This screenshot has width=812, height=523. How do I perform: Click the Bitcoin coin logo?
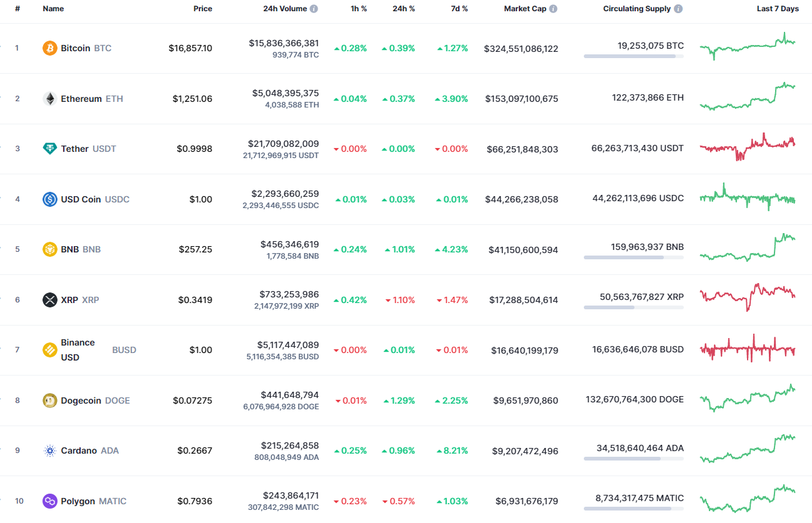50,47
